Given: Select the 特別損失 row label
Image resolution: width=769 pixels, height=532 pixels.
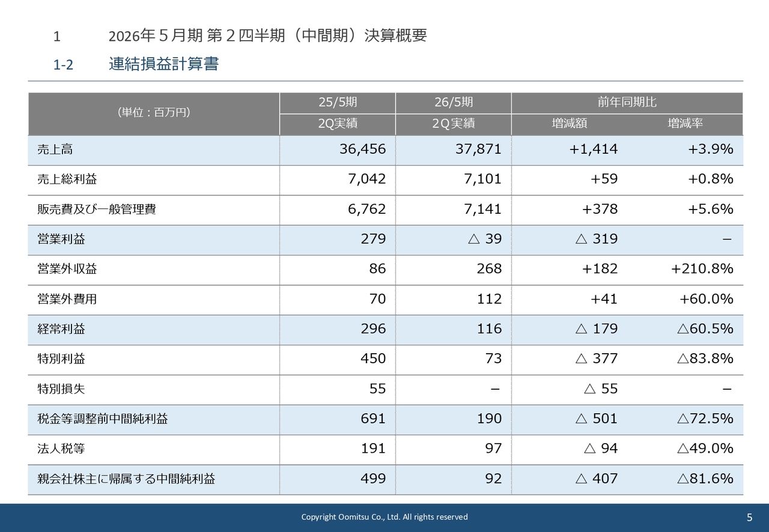Looking at the screenshot, I should (x=61, y=389).
